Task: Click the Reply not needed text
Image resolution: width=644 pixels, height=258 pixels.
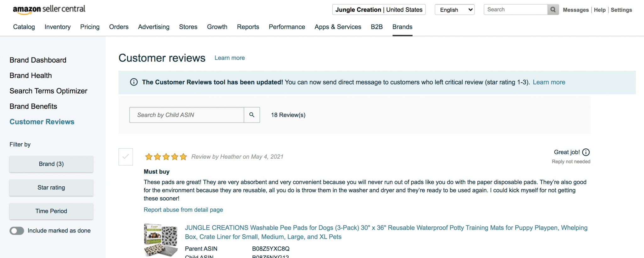Action: [x=571, y=162]
